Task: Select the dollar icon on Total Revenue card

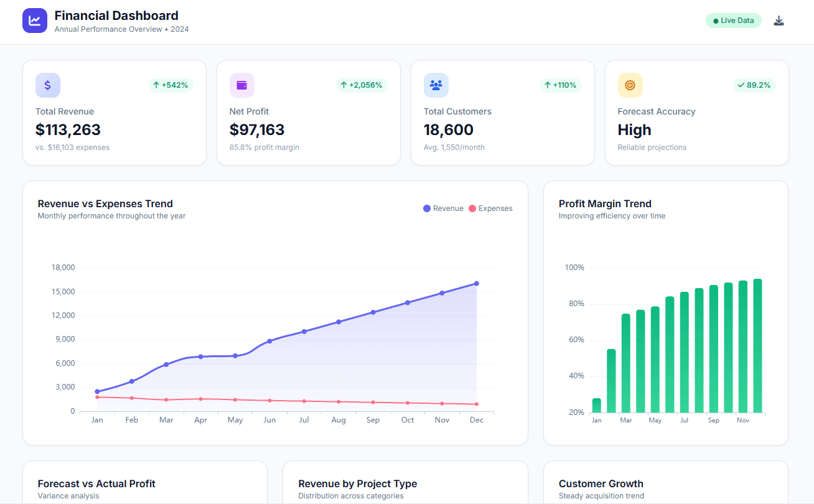Action: pos(48,85)
